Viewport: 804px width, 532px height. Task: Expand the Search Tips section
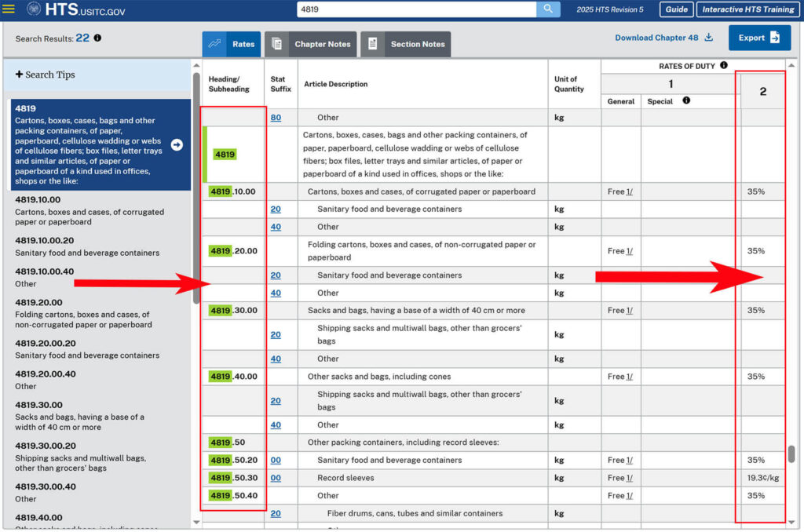coord(46,75)
